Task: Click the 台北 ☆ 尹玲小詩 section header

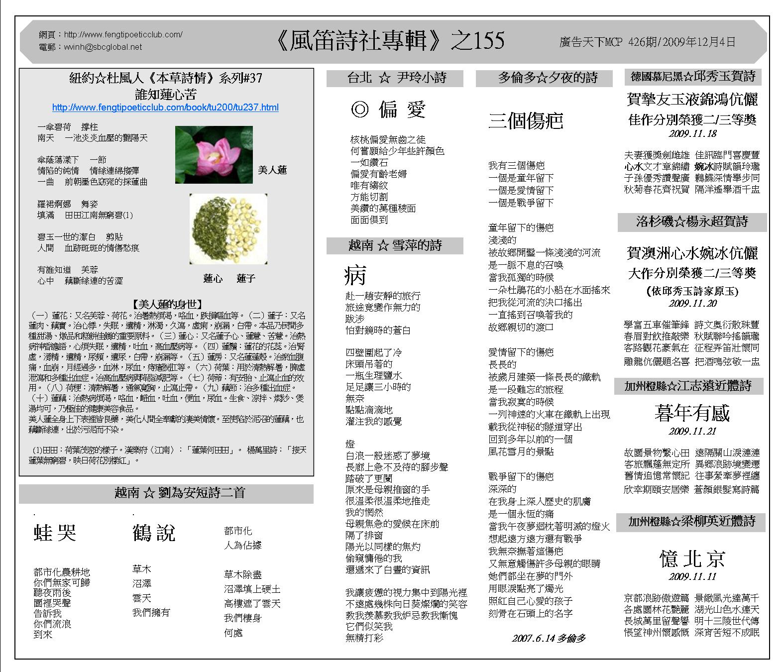Action: [395, 78]
